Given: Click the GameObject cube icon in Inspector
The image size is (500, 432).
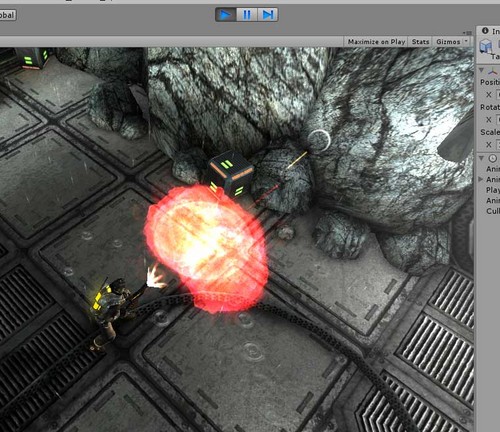Looking at the screenshot, I should pyautogui.click(x=486, y=46).
